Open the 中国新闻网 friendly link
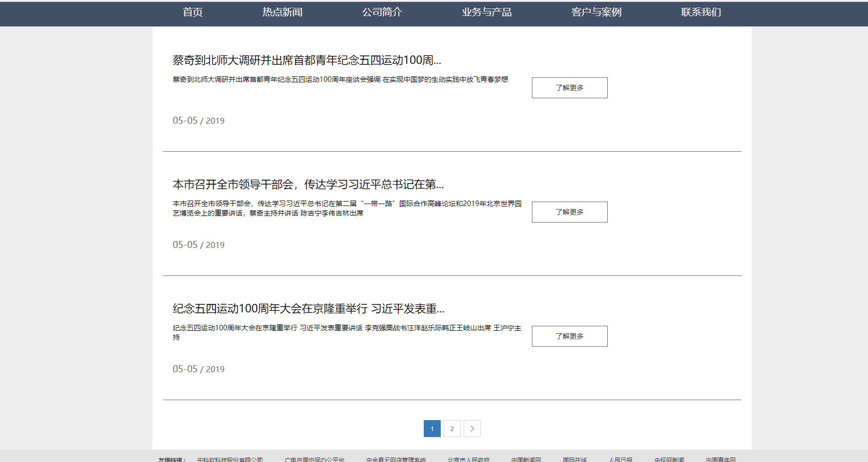The height and width of the screenshot is (462, 868). pyautogui.click(x=526, y=460)
